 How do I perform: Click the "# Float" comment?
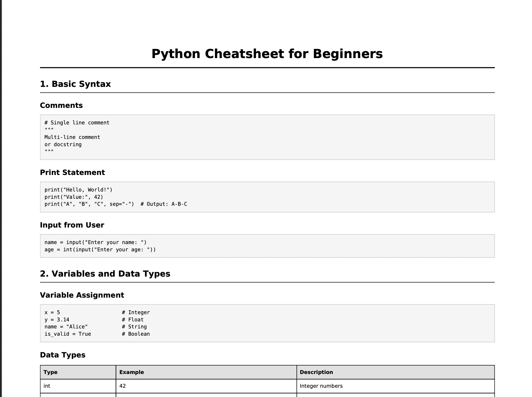pos(133,320)
